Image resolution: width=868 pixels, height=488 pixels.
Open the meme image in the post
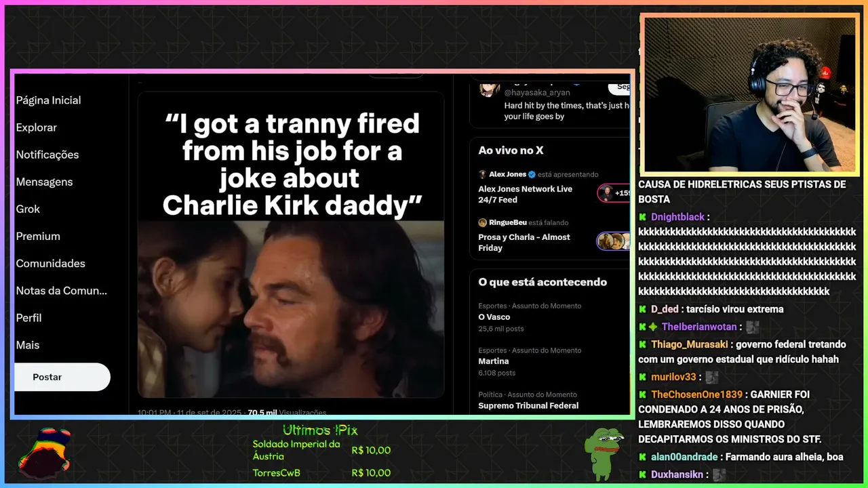[291, 245]
